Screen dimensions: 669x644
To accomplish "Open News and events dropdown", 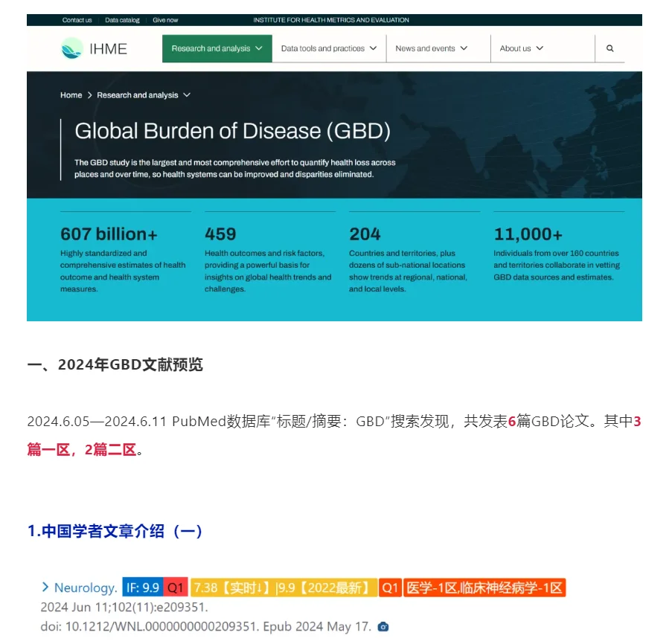I will [x=432, y=48].
